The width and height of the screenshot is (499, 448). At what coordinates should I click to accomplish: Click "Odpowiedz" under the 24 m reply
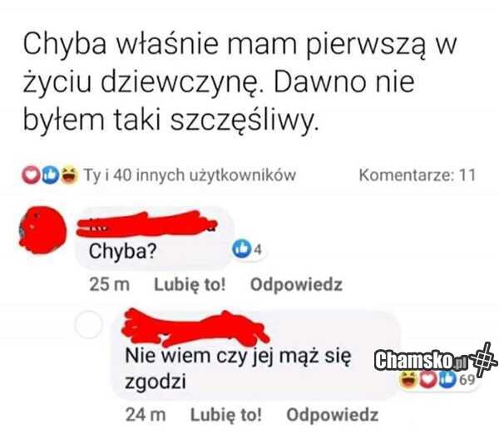pos(333,415)
